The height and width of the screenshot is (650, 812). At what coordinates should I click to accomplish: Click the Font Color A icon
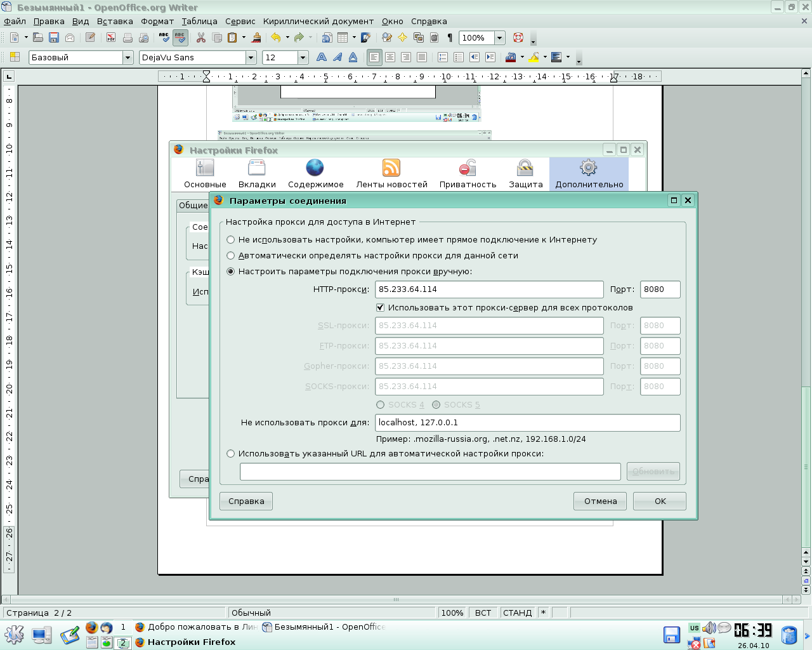[x=511, y=58]
